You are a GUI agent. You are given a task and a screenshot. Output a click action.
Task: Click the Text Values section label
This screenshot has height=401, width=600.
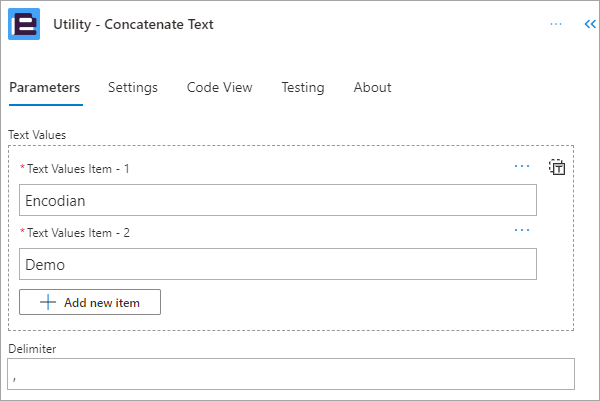tap(37, 135)
